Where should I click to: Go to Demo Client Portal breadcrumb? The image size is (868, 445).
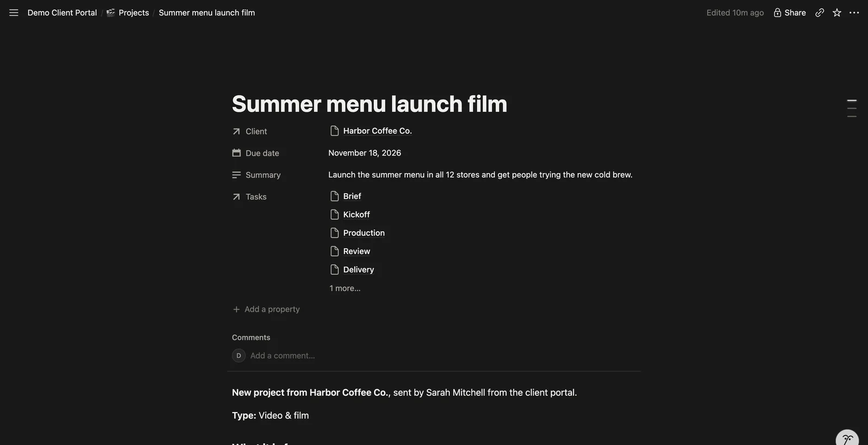pos(62,12)
